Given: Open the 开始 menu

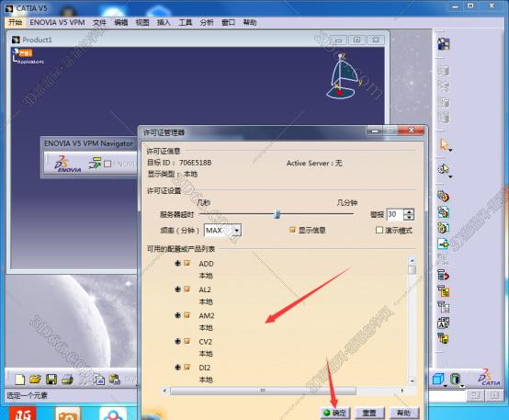Looking at the screenshot, I should coord(16,22).
